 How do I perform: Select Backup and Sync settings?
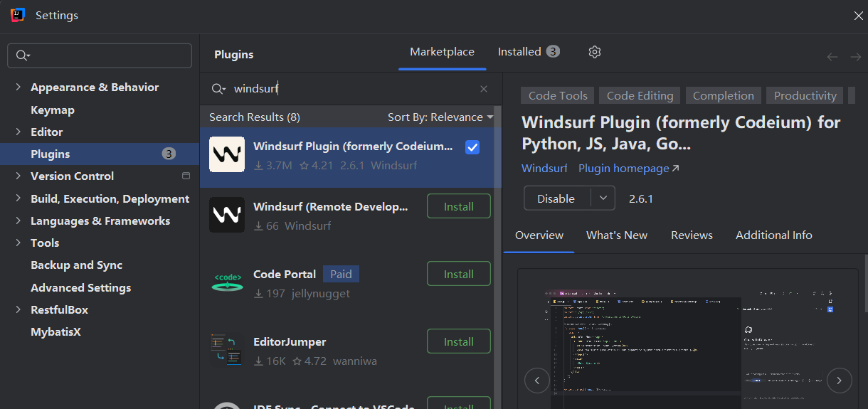tap(77, 265)
